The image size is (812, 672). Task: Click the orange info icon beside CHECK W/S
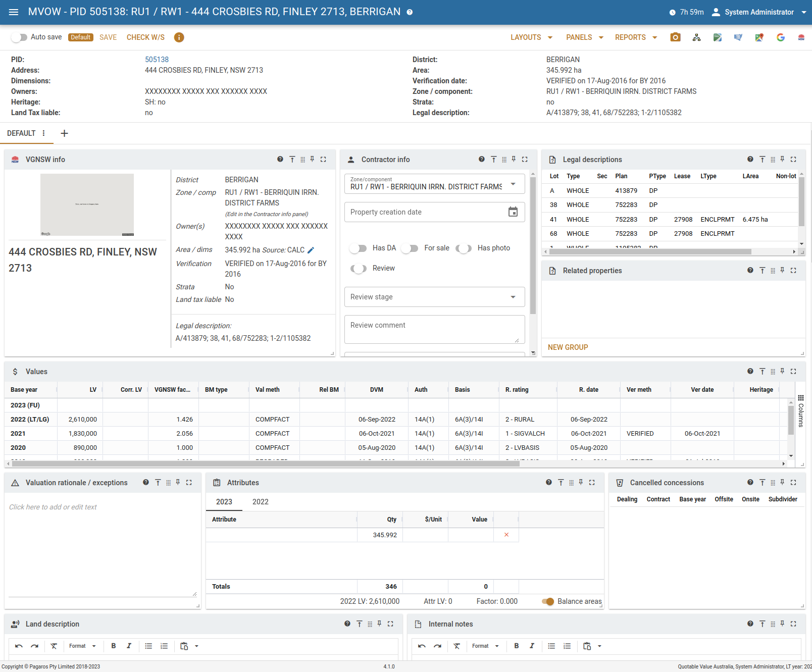point(179,37)
